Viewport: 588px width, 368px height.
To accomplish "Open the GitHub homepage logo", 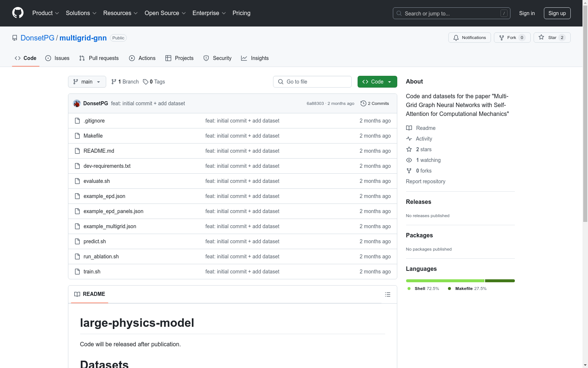I will click(x=18, y=13).
